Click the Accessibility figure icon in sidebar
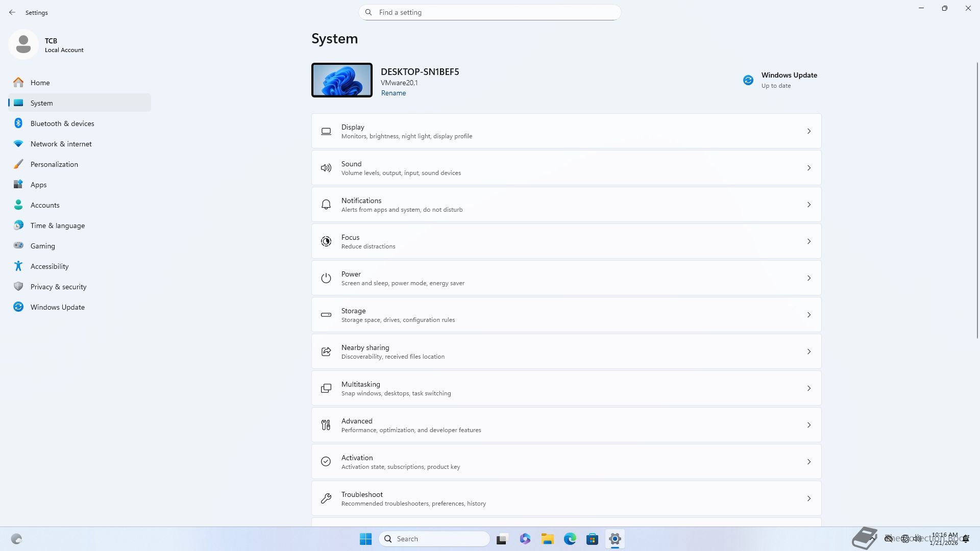 coord(18,266)
